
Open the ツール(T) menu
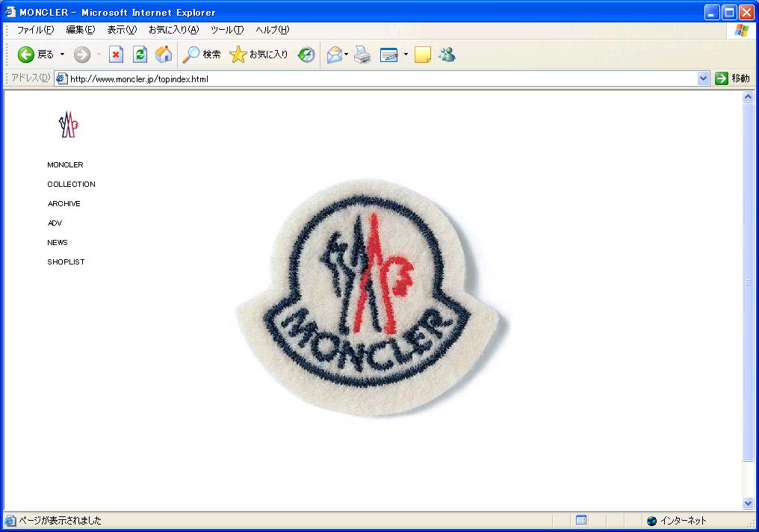pyautogui.click(x=227, y=30)
